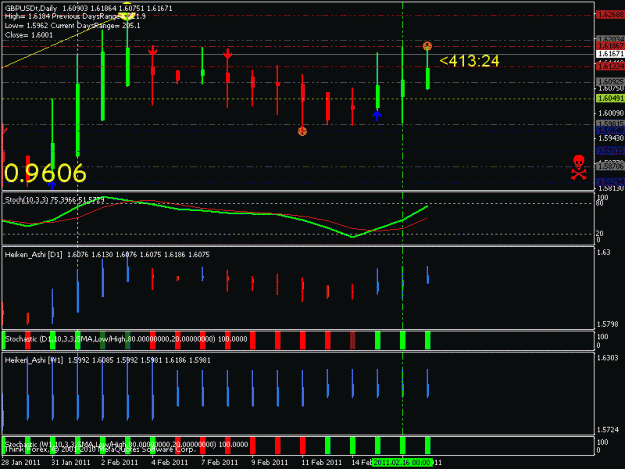Click the last blue Heiken Ashi bar in D1 panel

tap(428, 275)
